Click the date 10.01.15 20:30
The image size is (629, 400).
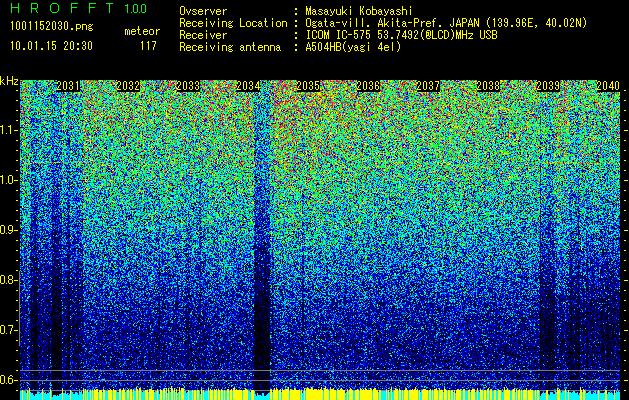pos(51,46)
